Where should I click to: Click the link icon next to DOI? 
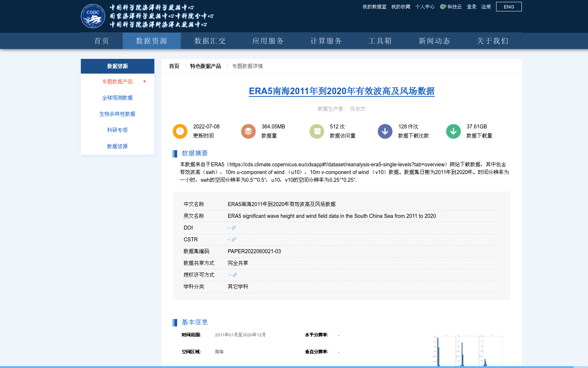(234, 228)
